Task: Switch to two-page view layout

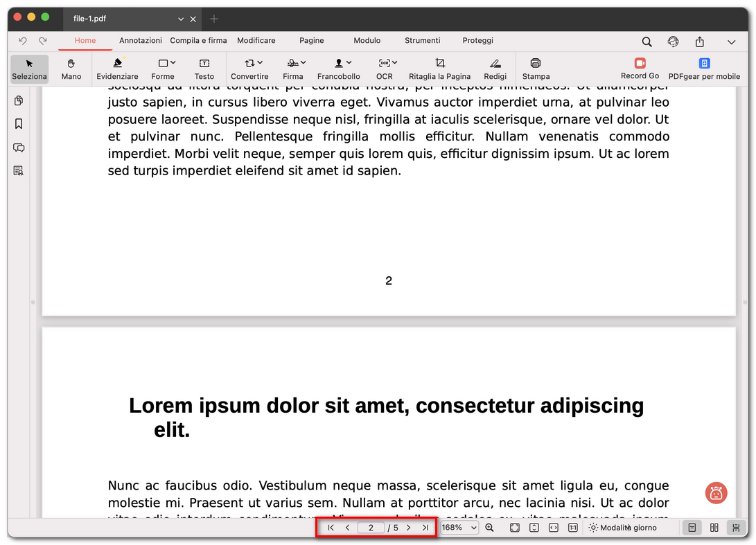Action: [714, 528]
